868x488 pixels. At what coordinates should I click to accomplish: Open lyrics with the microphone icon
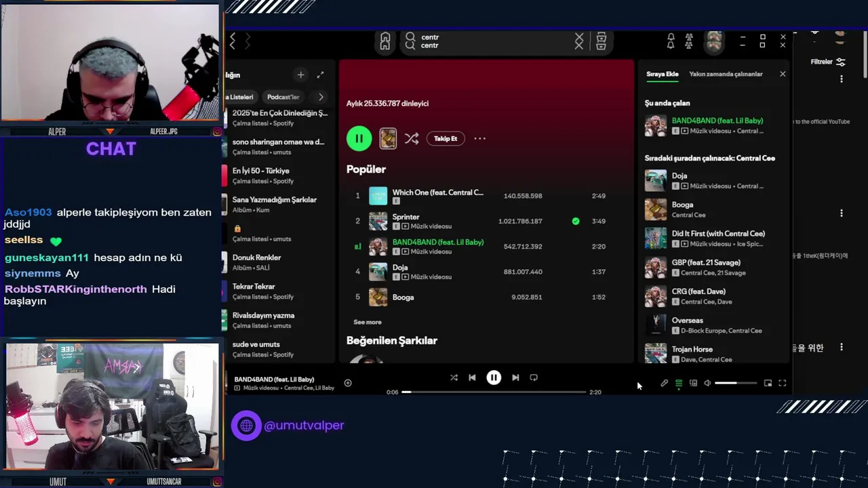664,383
